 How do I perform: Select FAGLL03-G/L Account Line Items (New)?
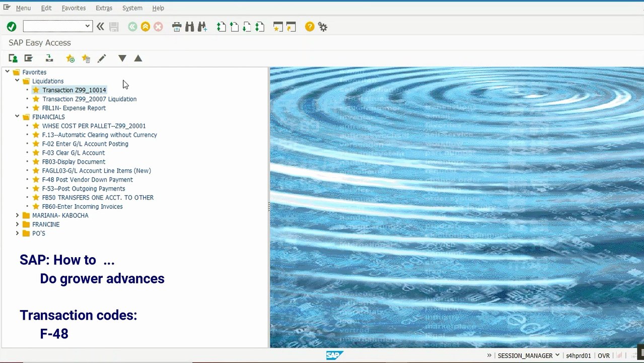click(97, 170)
